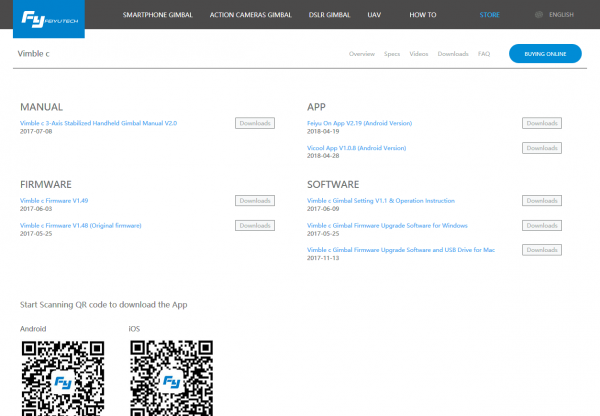Open Upgrade Software and USB Drive for Mac link

point(401,250)
